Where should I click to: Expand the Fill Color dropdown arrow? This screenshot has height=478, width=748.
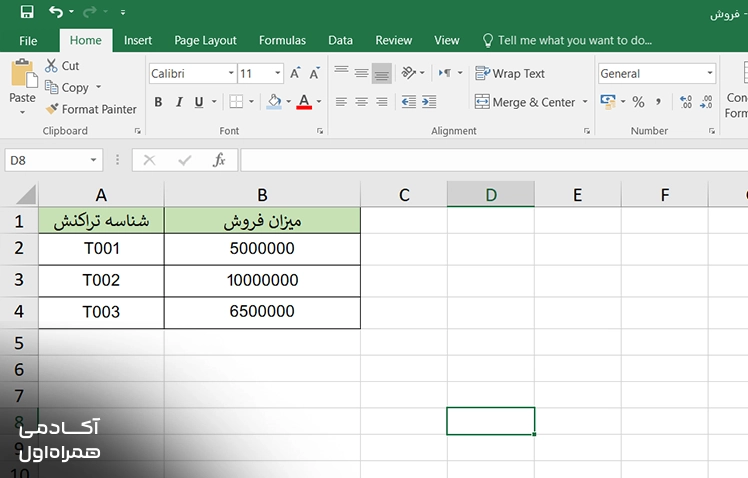(288, 102)
